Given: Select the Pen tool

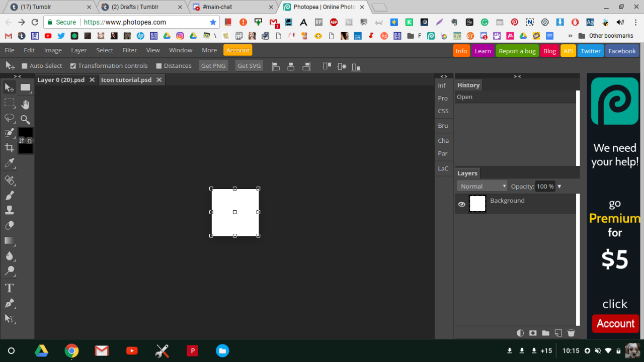Looking at the screenshot, I should 9,303.
